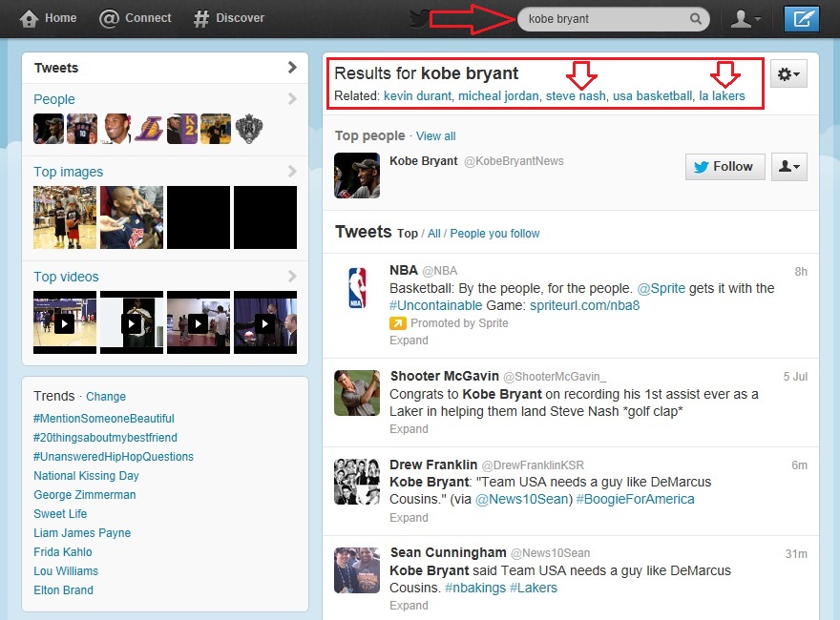This screenshot has height=620, width=840.
Task: Open the search settings gear dropdown
Action: (x=789, y=73)
